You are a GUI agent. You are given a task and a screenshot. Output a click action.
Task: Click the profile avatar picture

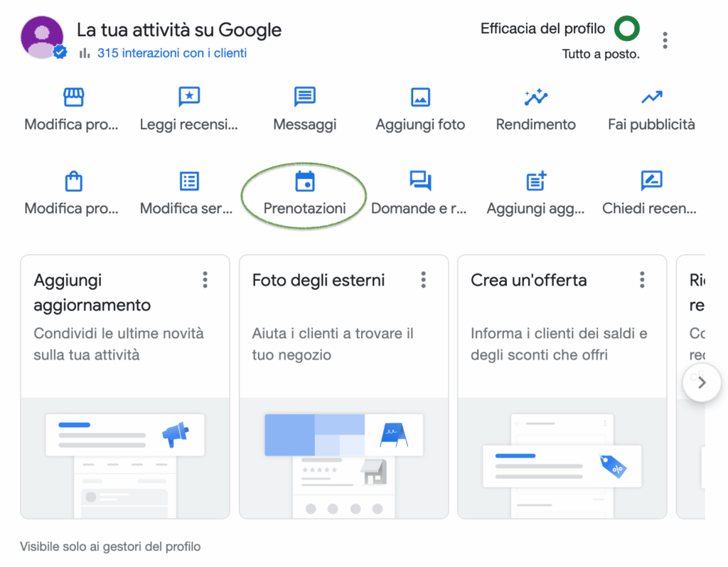coord(42,38)
